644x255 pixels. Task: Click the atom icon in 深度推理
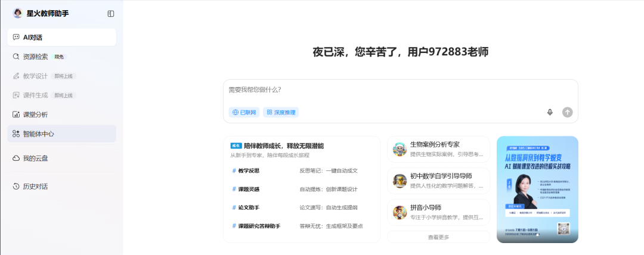270,112
